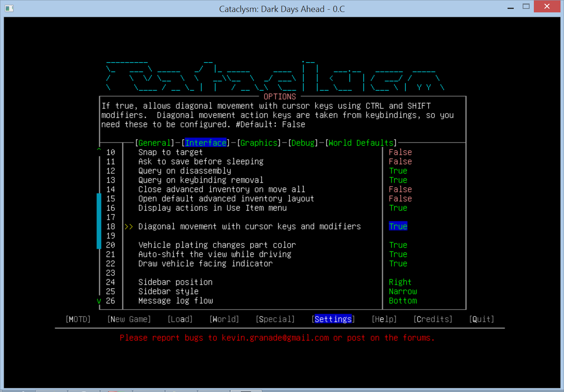
Task: Select Diagonal movement with cursor keys option
Action: 250,227
